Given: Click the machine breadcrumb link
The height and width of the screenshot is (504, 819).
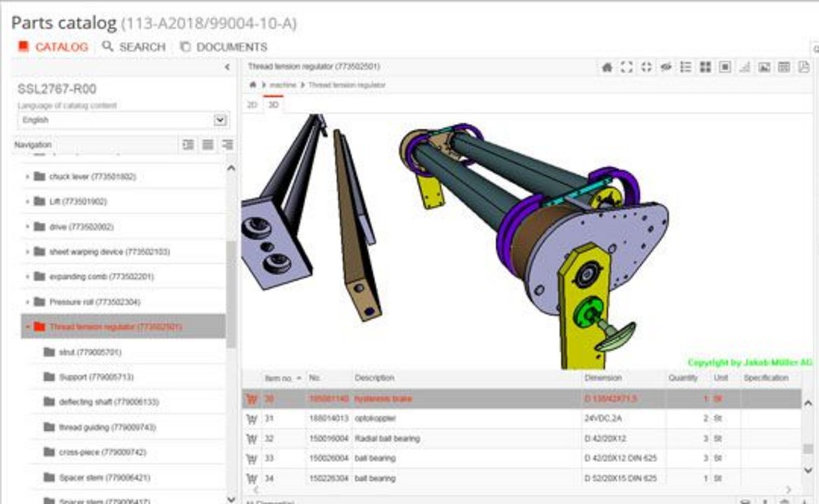Looking at the screenshot, I should click(283, 85).
